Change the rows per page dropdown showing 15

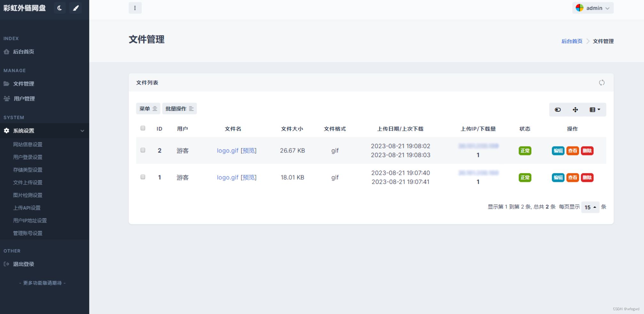click(x=590, y=207)
